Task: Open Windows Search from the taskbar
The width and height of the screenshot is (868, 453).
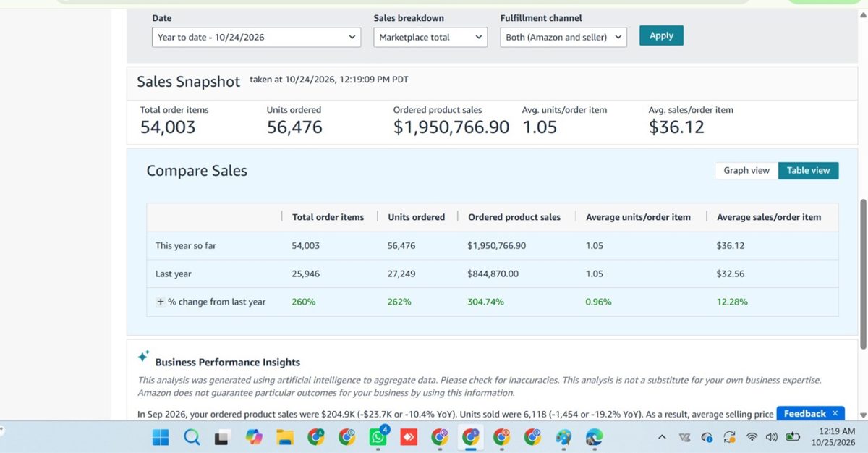Action: pyautogui.click(x=192, y=437)
